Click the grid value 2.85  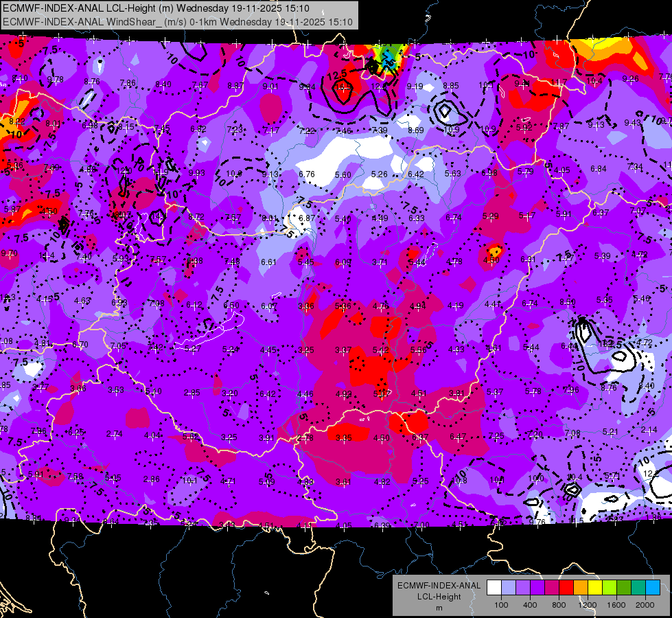(192, 392)
